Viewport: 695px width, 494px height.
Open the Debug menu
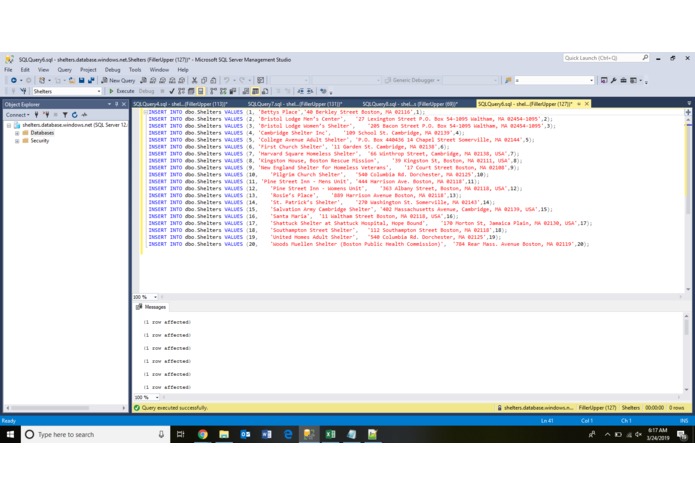tap(112, 70)
